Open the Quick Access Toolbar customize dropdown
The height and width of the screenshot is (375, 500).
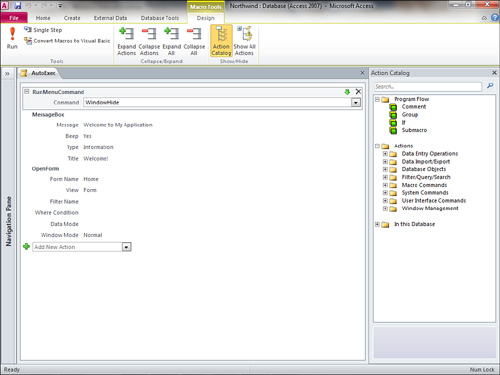click(x=60, y=6)
